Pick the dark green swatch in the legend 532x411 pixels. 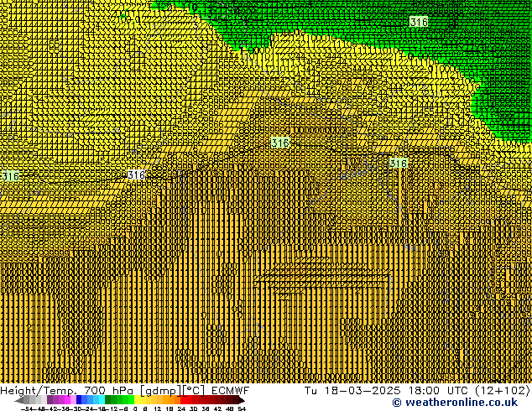(107, 399)
